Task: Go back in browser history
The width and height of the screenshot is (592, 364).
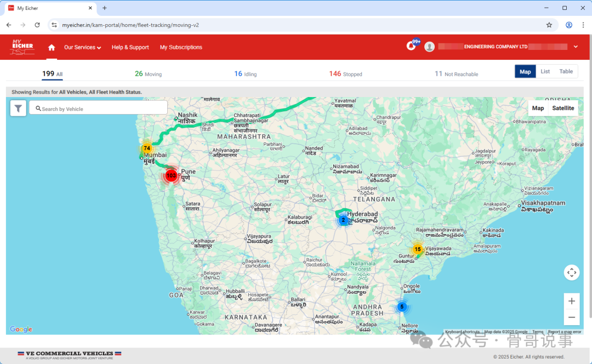Action: [9, 25]
